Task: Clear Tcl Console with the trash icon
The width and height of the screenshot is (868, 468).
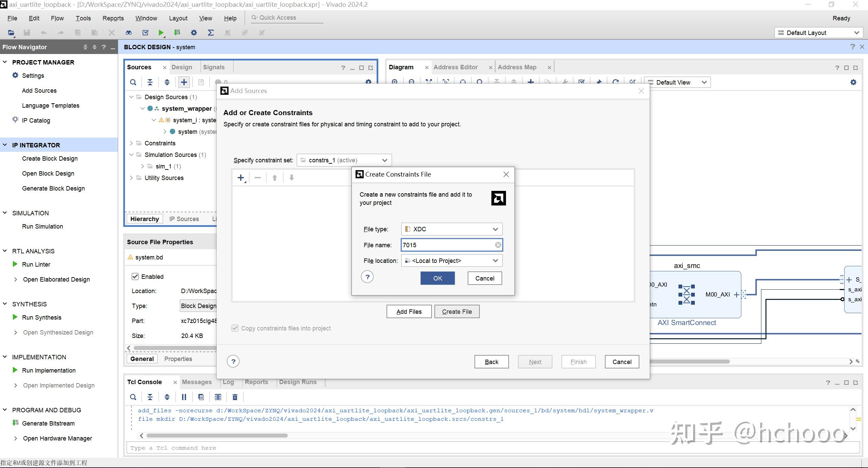Action: coord(235,397)
